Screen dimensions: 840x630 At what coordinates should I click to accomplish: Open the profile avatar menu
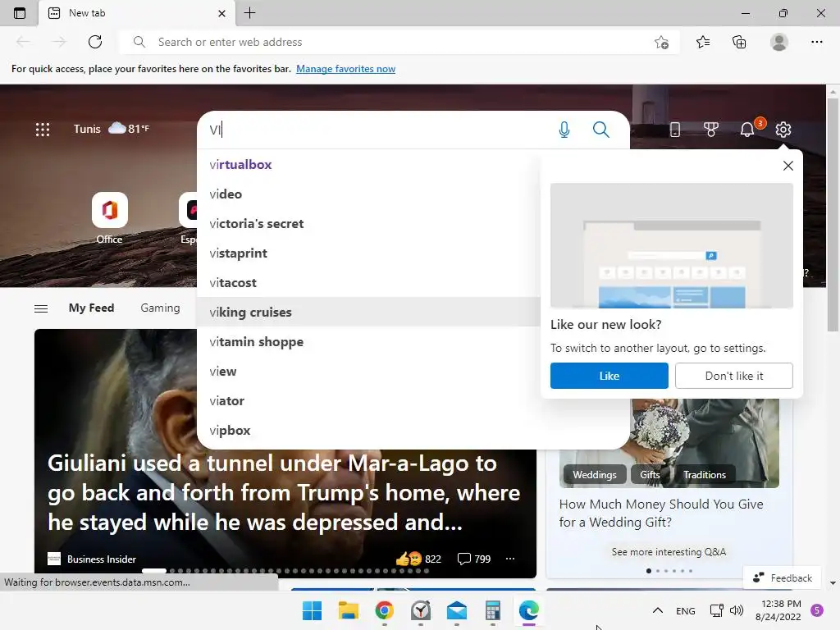point(779,42)
